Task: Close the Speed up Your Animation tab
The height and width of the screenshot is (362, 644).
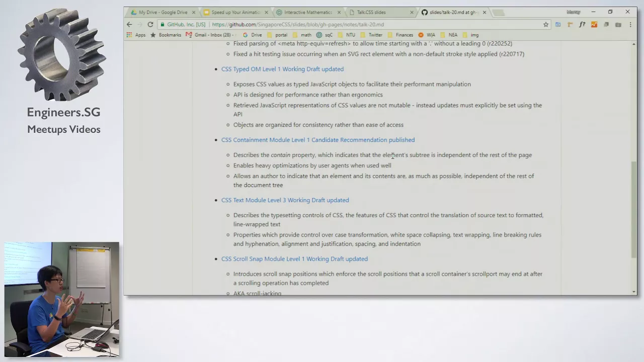Action: coord(266,13)
